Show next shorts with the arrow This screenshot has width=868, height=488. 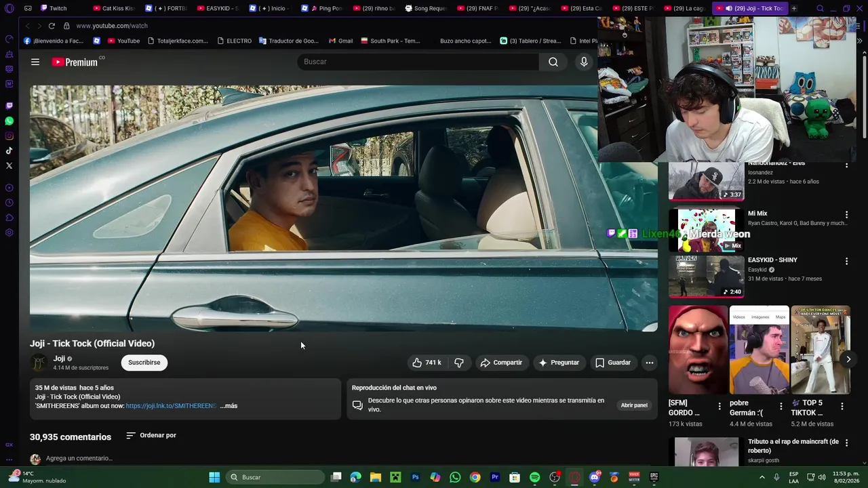[x=848, y=359]
